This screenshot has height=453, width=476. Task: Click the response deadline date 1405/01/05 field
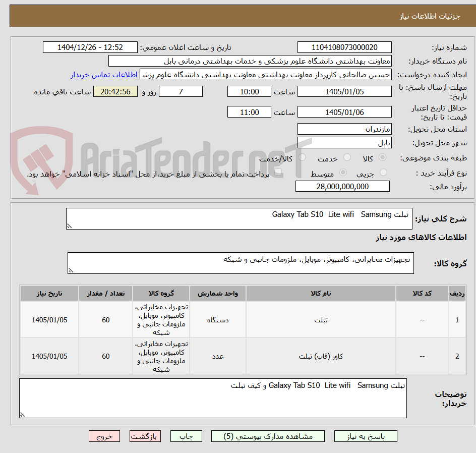click(x=344, y=91)
